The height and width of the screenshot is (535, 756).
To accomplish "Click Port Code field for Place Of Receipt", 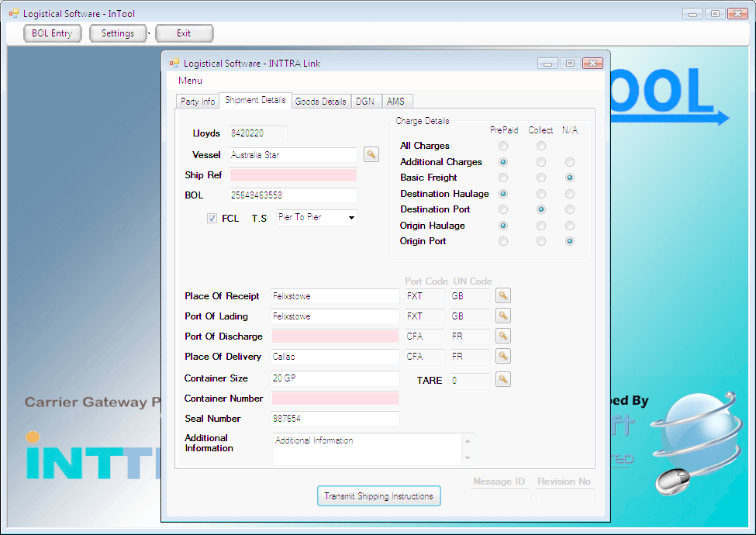I will [425, 296].
